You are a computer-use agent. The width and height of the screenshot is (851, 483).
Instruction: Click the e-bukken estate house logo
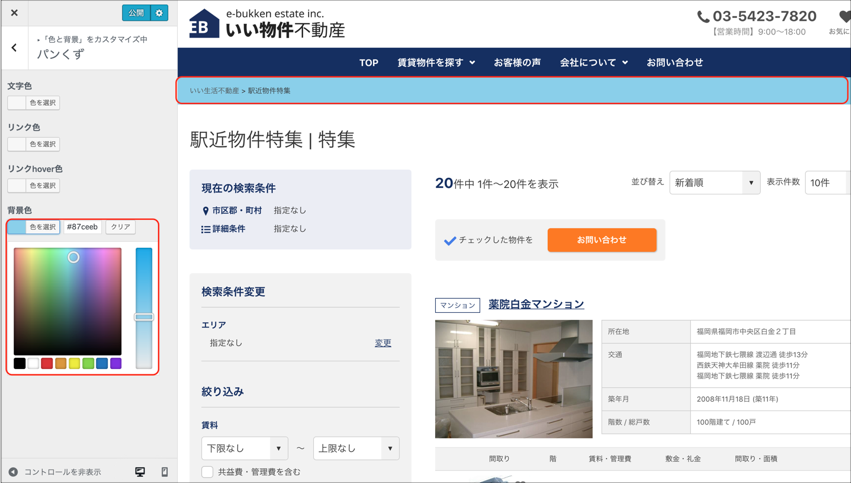click(x=204, y=23)
